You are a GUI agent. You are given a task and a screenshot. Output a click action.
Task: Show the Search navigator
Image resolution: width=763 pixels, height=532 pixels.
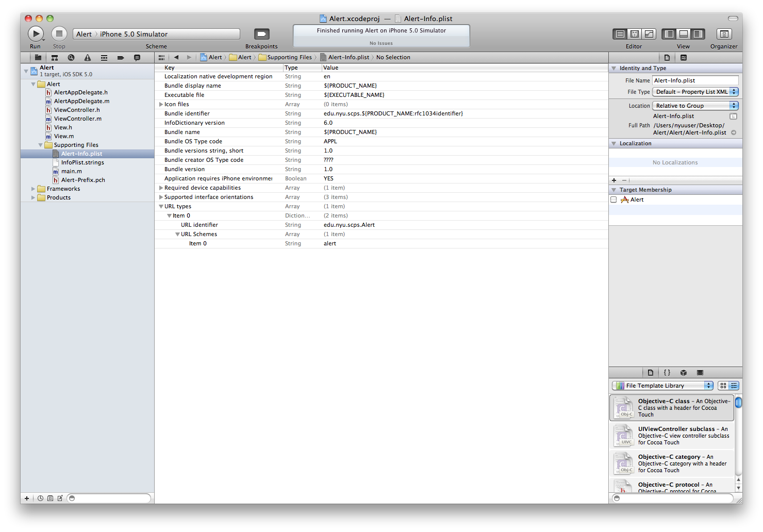71,58
